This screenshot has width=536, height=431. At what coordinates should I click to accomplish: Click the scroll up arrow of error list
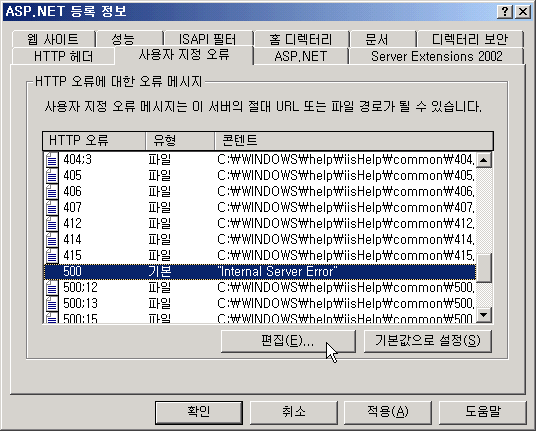click(x=484, y=160)
